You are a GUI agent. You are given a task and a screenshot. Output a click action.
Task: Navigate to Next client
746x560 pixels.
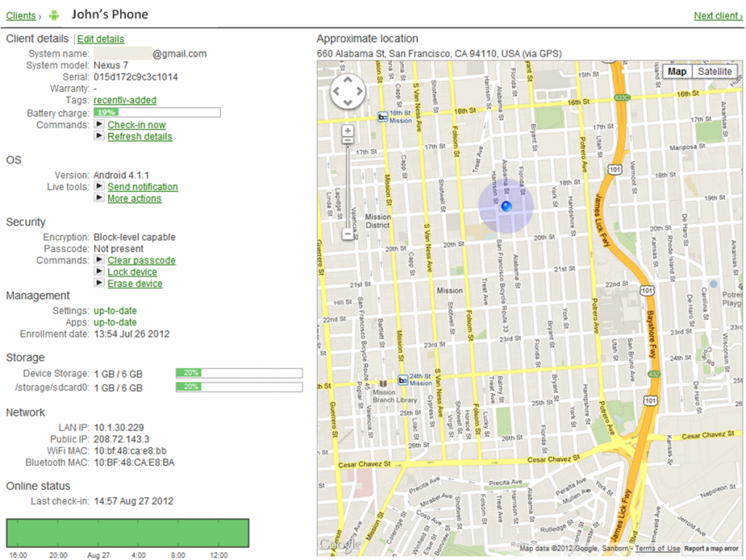[718, 16]
